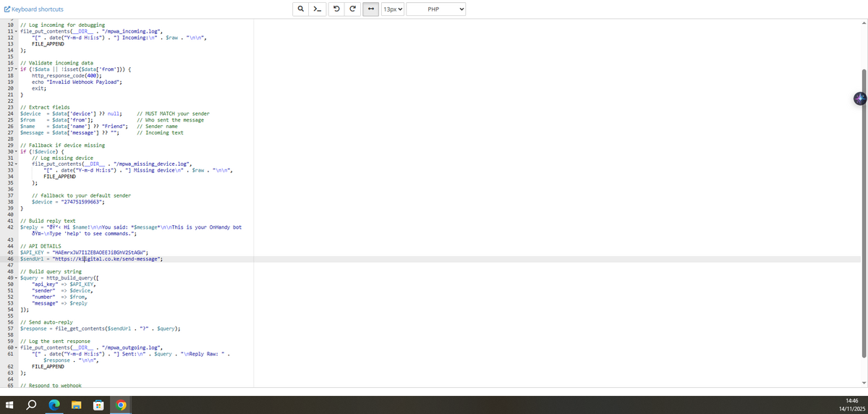Toggle line wrap in the editor
This screenshot has height=414, width=868.
pos(371,9)
